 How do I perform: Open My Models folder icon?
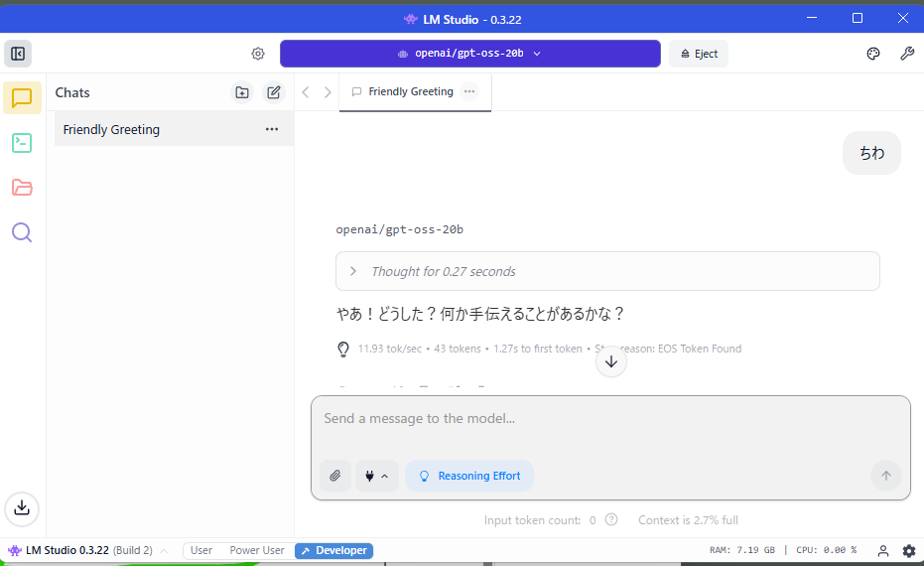pos(22,188)
